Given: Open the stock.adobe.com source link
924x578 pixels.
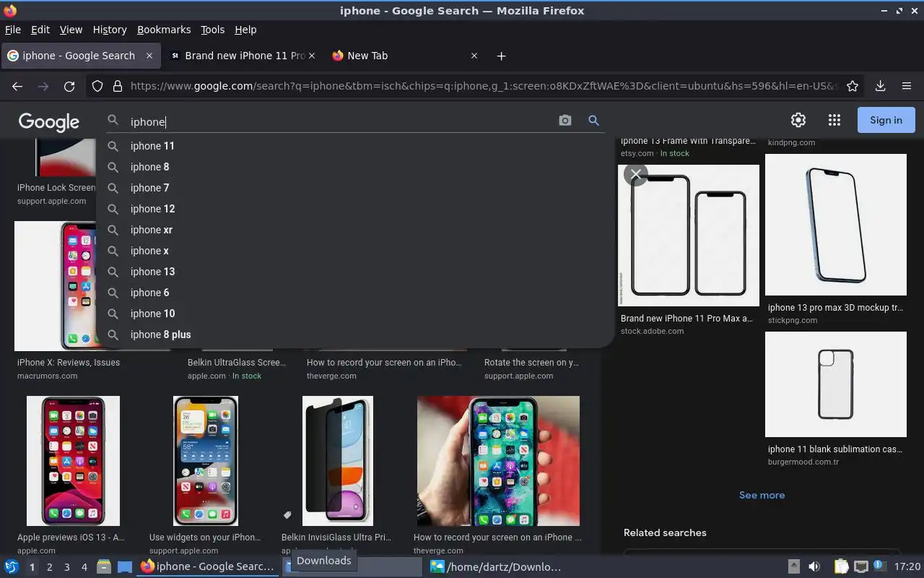Looking at the screenshot, I should coord(652,331).
